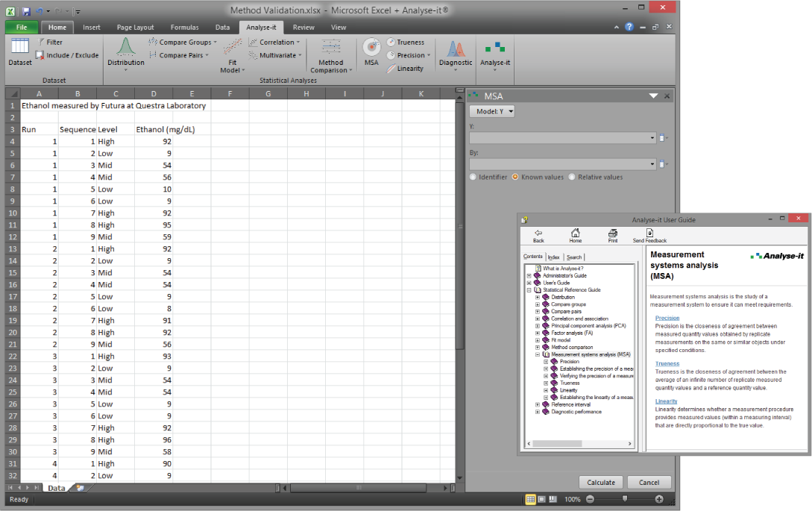This screenshot has width=812, height=511.
Task: Switch to the Page Layout ribbon tab
Action: point(135,27)
